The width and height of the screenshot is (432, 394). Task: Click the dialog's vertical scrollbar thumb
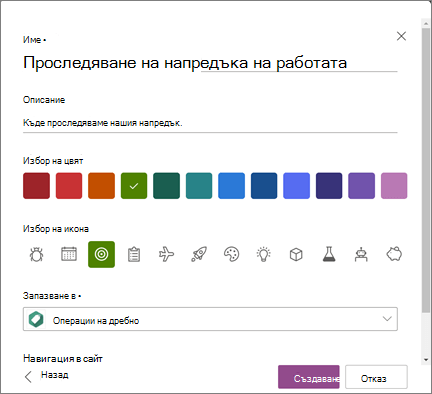coord(426,170)
